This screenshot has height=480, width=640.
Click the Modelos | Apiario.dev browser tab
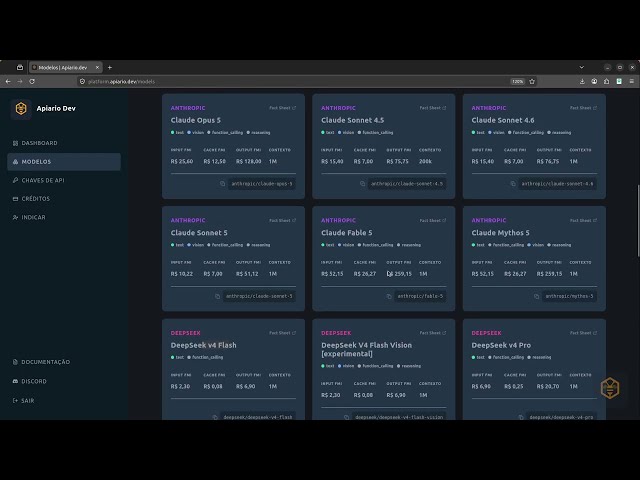[x=66, y=67]
